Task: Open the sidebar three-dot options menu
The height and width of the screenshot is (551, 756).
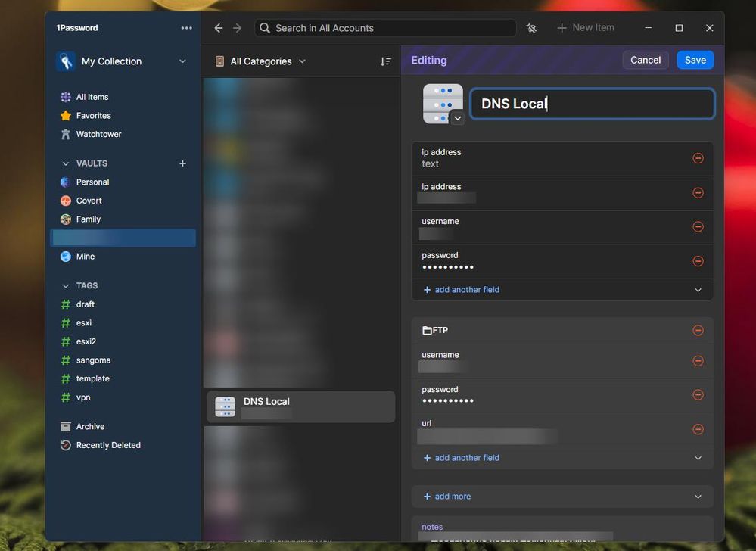Action: (x=187, y=28)
